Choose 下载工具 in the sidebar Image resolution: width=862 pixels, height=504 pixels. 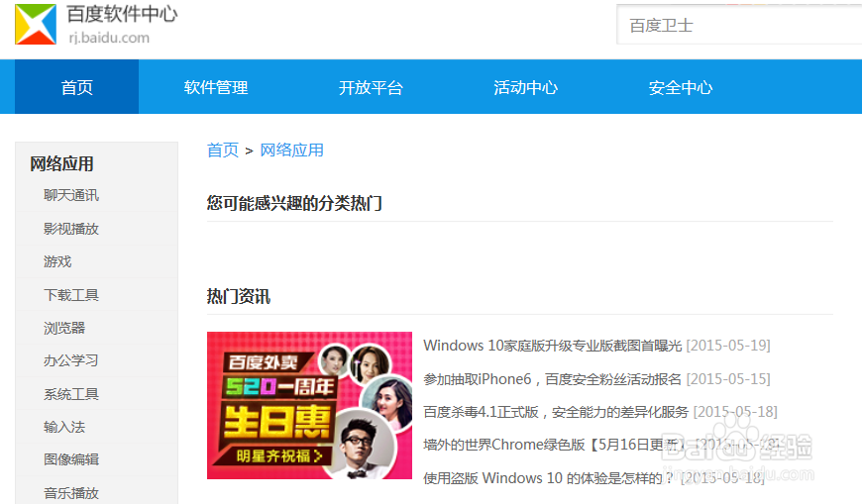(x=71, y=295)
